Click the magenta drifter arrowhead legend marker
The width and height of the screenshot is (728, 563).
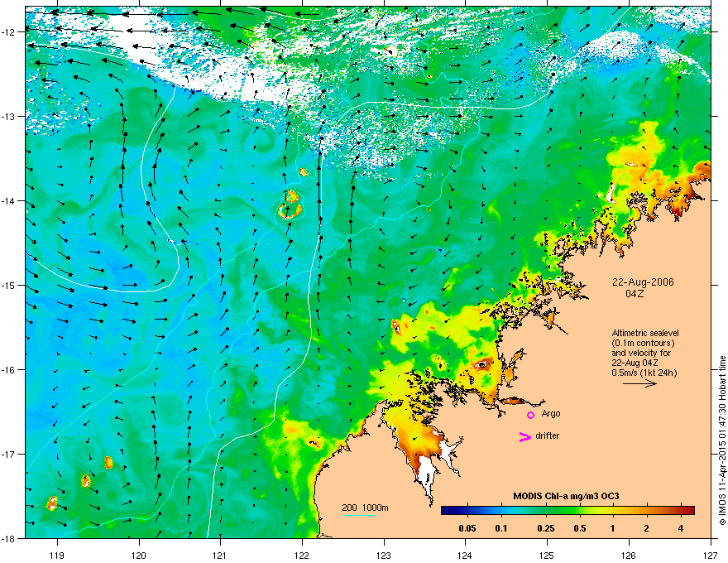pos(525,436)
